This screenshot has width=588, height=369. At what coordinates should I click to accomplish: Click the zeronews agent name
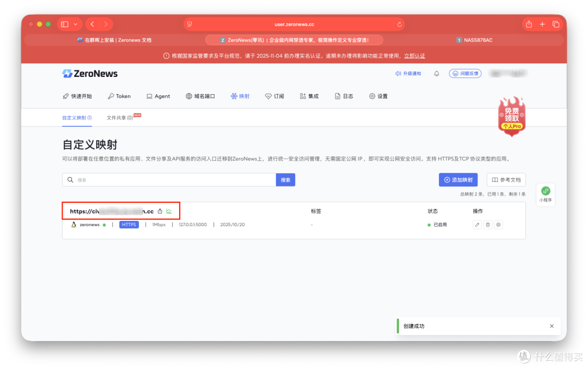tap(90, 225)
